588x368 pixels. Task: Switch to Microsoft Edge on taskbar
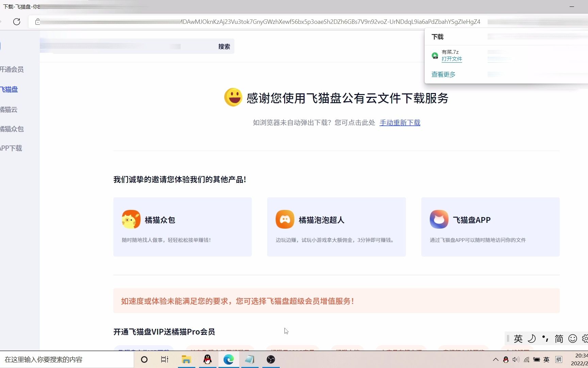tap(228, 359)
